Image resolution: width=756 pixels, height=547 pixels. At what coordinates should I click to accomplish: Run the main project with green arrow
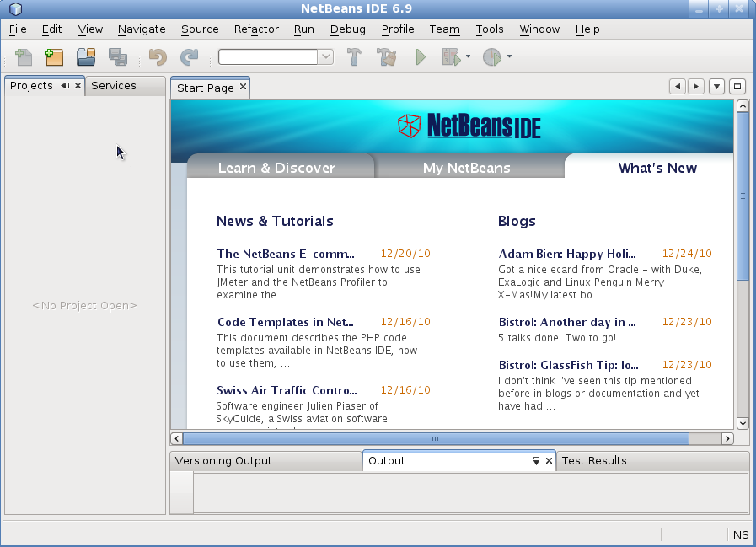pos(421,57)
